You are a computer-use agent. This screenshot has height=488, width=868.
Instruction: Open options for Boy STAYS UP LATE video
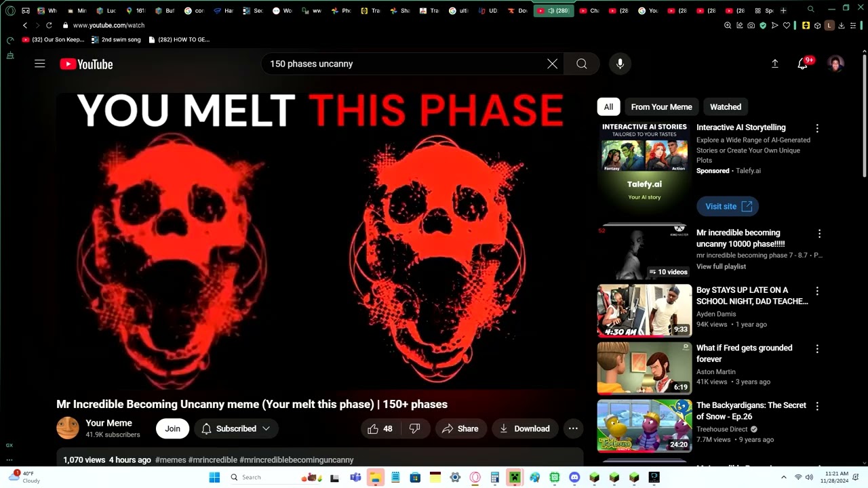pyautogui.click(x=817, y=291)
